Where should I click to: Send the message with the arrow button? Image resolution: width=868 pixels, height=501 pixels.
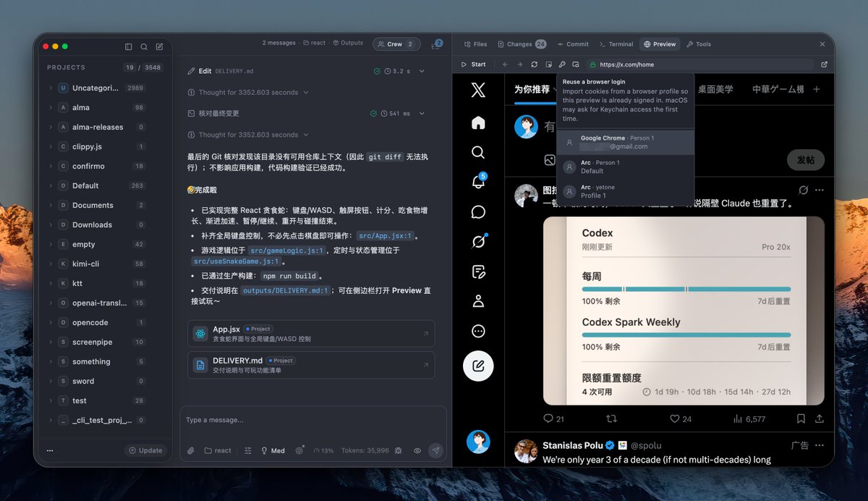435,450
